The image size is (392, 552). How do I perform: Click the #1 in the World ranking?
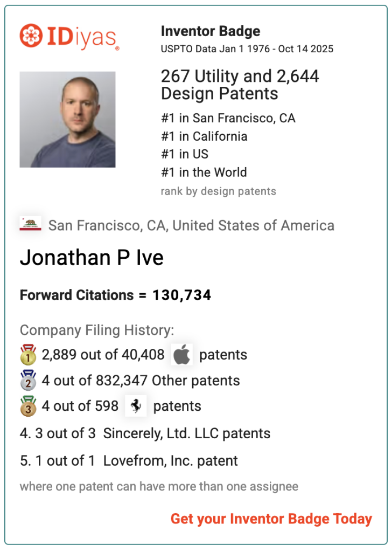pos(204,172)
